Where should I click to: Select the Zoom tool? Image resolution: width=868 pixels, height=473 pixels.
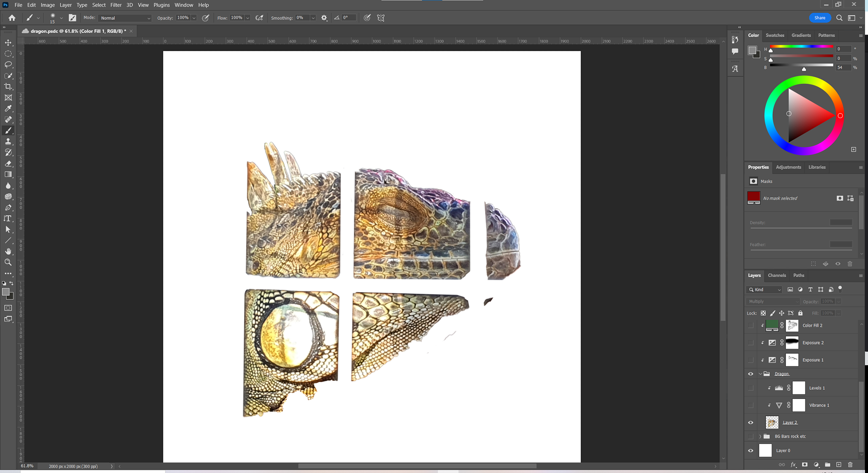click(x=8, y=262)
